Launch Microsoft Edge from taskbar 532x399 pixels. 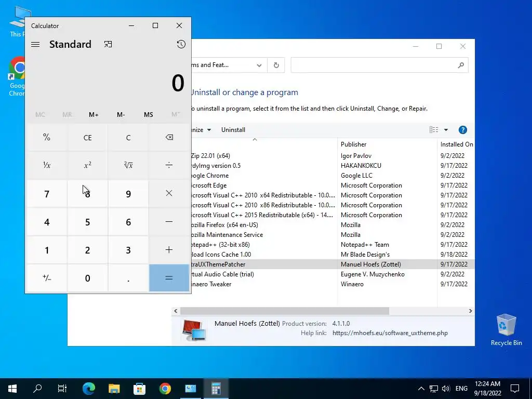tap(88, 389)
